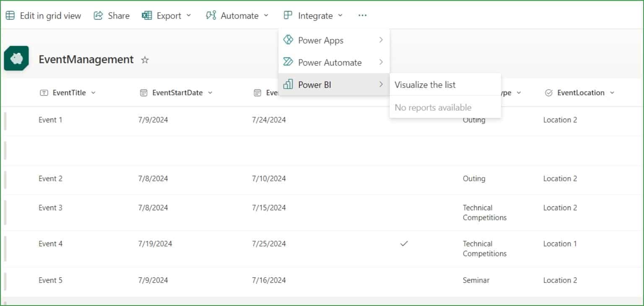Screen dimensions: 644x306
Task: Click the Export button label
Action: coord(169,16)
